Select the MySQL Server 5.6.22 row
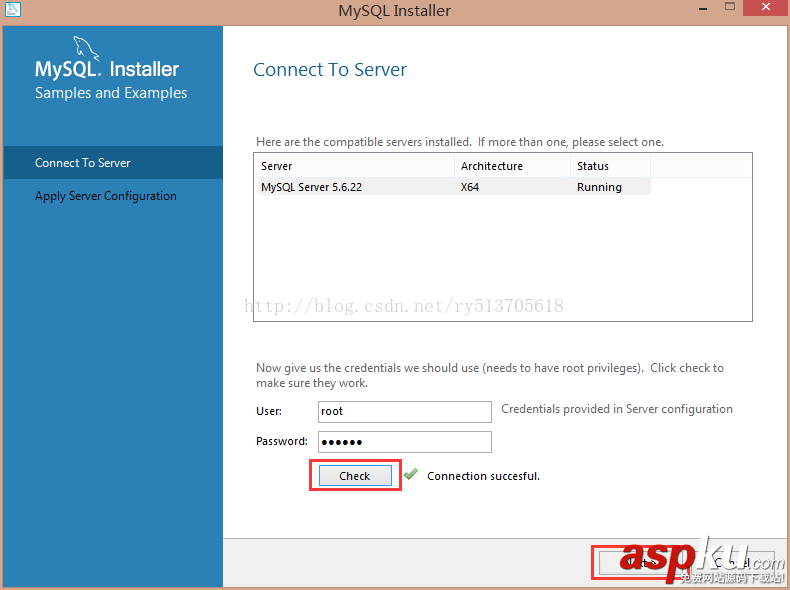This screenshot has height=590, width=790. coord(454,187)
